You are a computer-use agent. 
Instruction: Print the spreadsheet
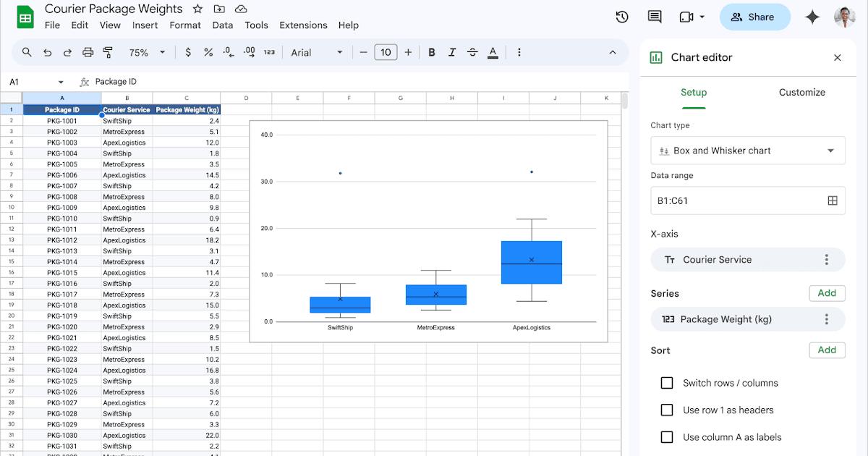coord(88,52)
